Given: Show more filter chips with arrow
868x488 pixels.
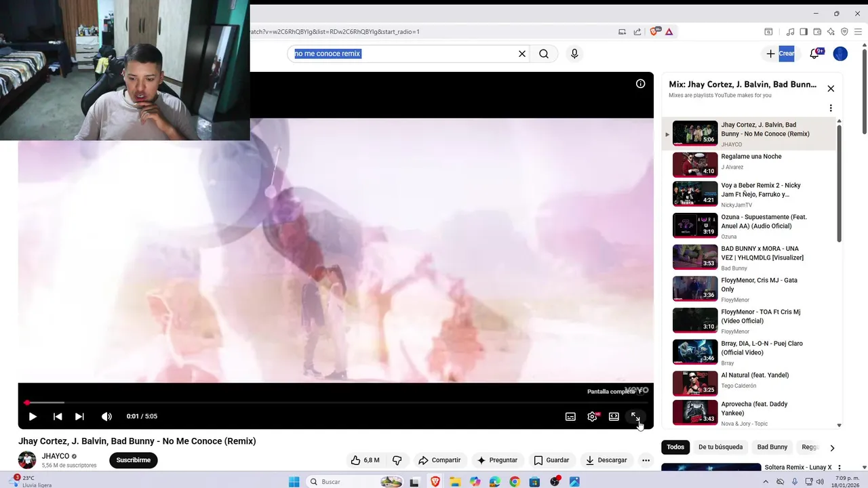Looking at the screenshot, I should 832,447.
